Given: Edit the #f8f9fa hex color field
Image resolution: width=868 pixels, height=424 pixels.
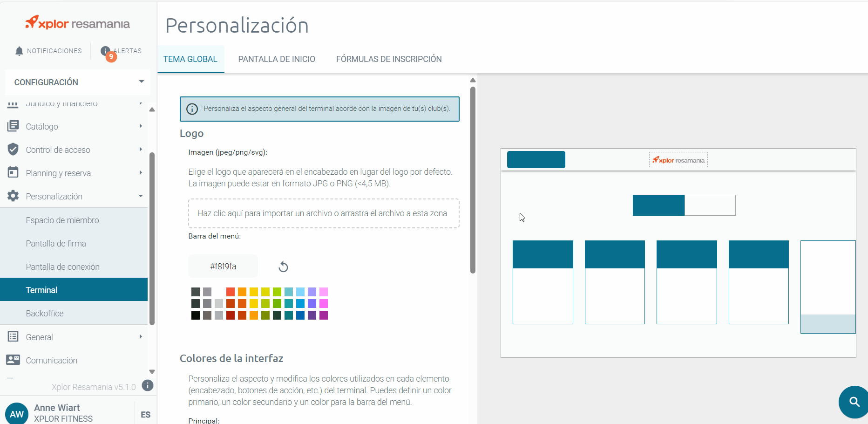Looking at the screenshot, I should pos(223,266).
